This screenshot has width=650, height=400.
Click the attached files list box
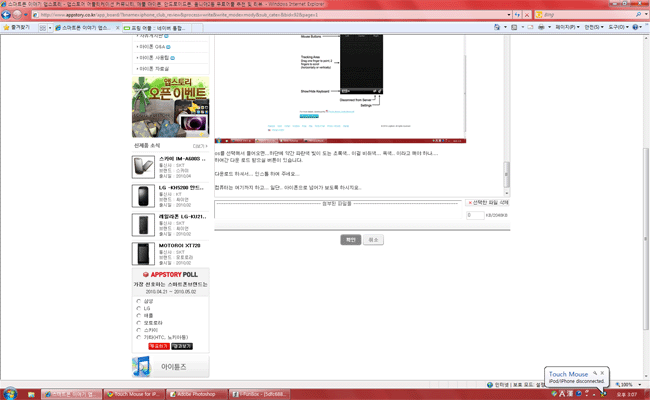coord(338,210)
